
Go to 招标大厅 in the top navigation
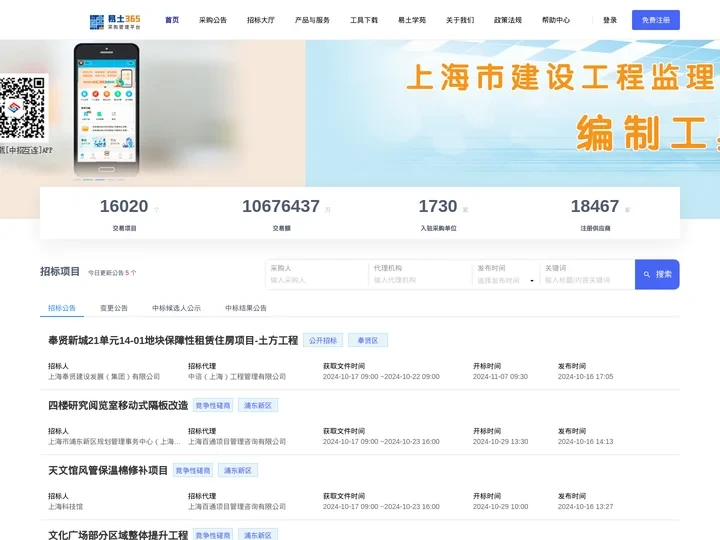point(261,20)
